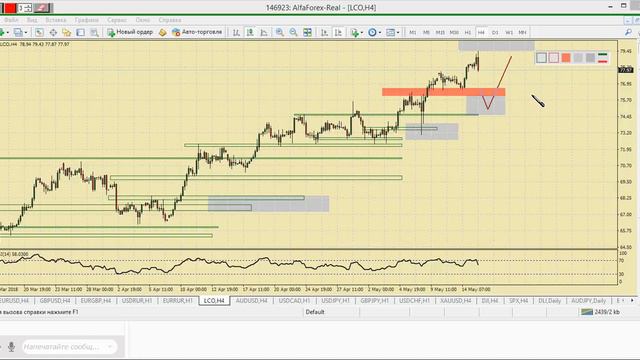Open the templates icon
Image resolution: width=640 pixels, height=360 pixels.
click(390, 32)
